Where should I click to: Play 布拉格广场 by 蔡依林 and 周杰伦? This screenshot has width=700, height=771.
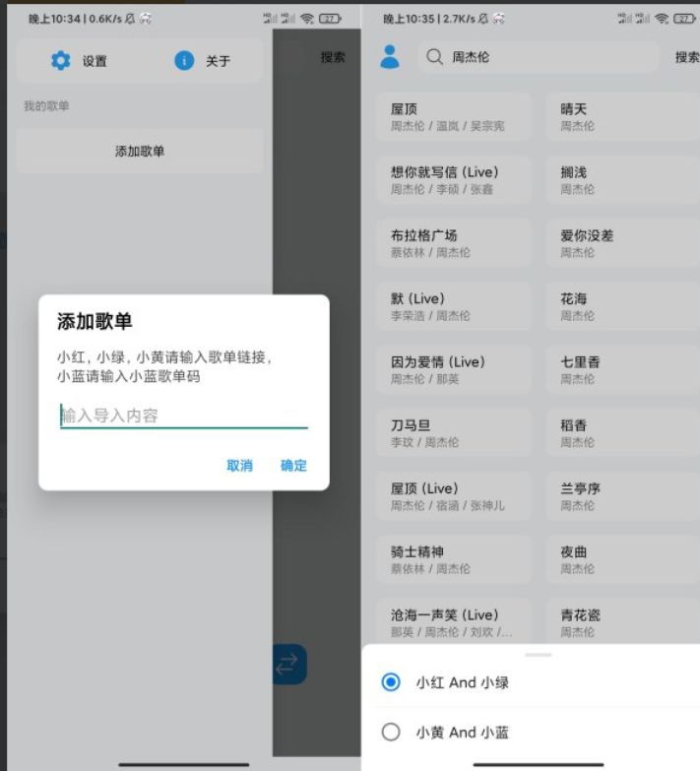pyautogui.click(x=453, y=243)
